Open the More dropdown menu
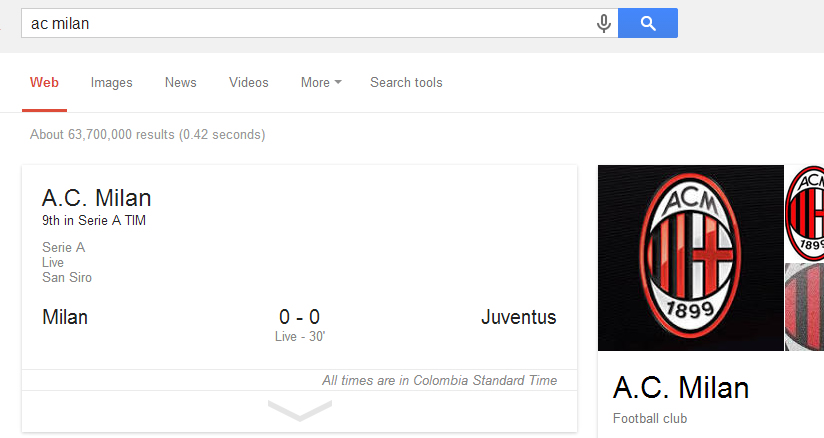 point(320,83)
